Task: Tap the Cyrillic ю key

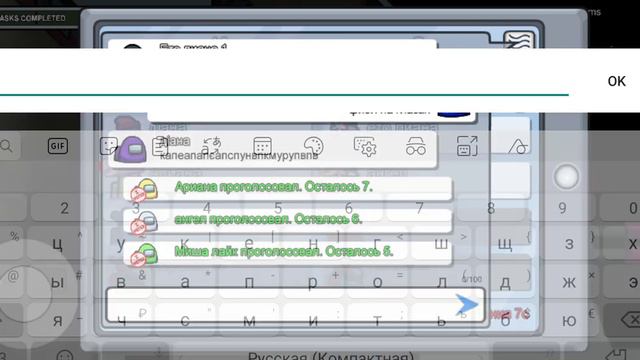Action: click(x=569, y=321)
